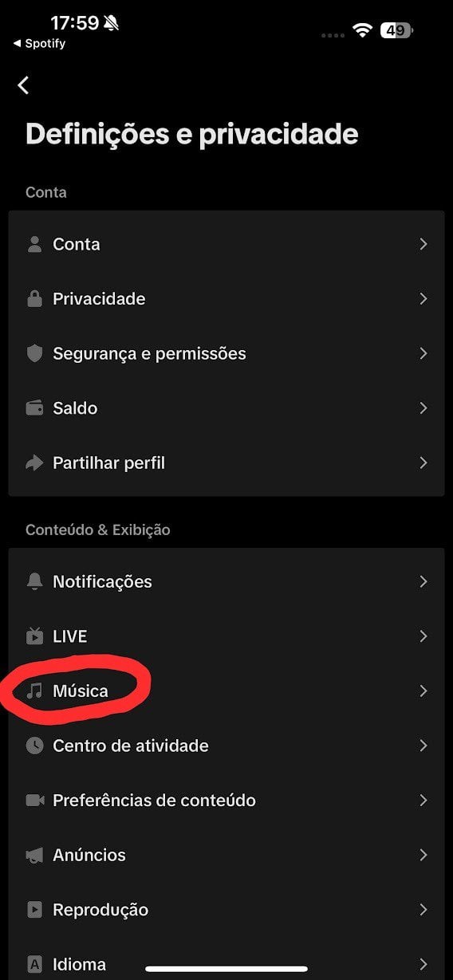Return to Spotify via status bar link
Viewport: 453px width, 980px height.
coord(39,44)
